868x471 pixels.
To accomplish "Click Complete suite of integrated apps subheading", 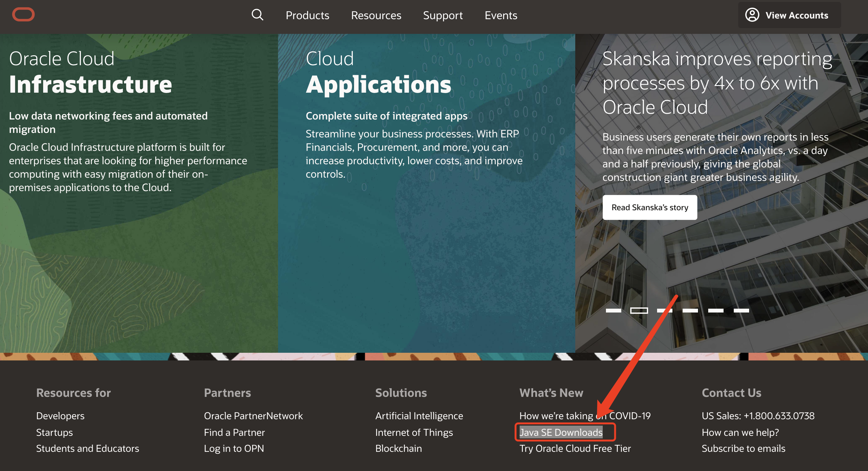I will (x=386, y=116).
